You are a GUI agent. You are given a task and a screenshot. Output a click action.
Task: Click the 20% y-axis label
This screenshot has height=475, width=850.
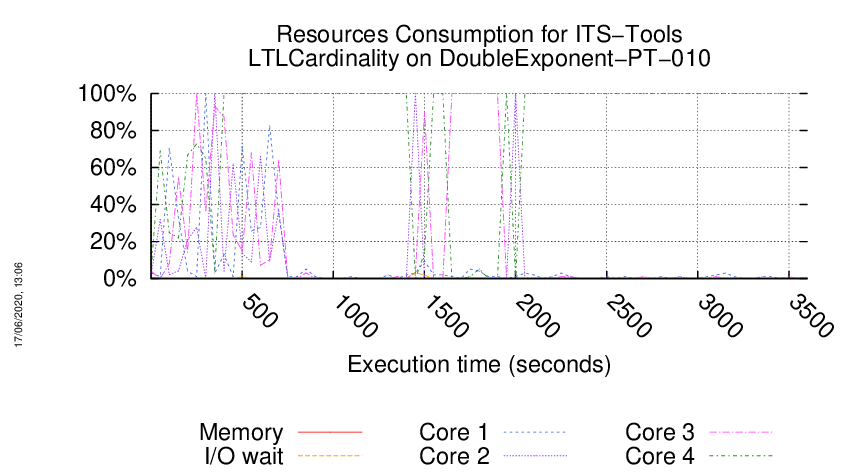tap(113, 241)
